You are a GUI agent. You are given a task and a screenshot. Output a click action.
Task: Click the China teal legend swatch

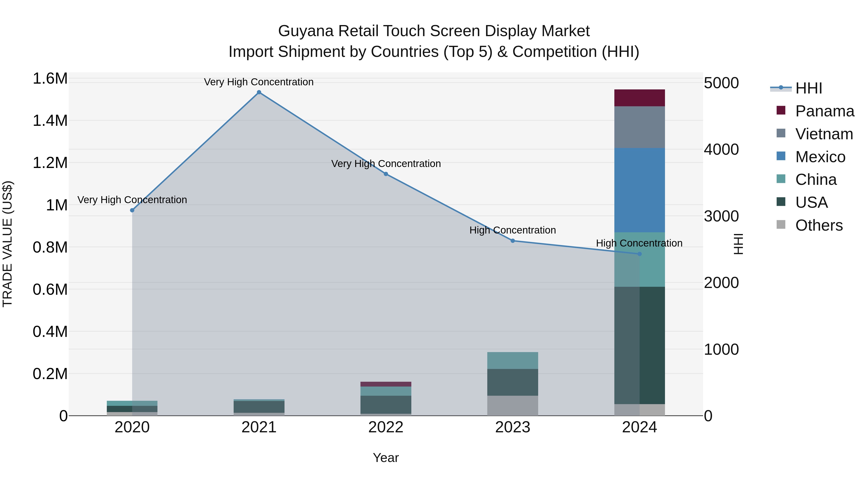point(781,179)
